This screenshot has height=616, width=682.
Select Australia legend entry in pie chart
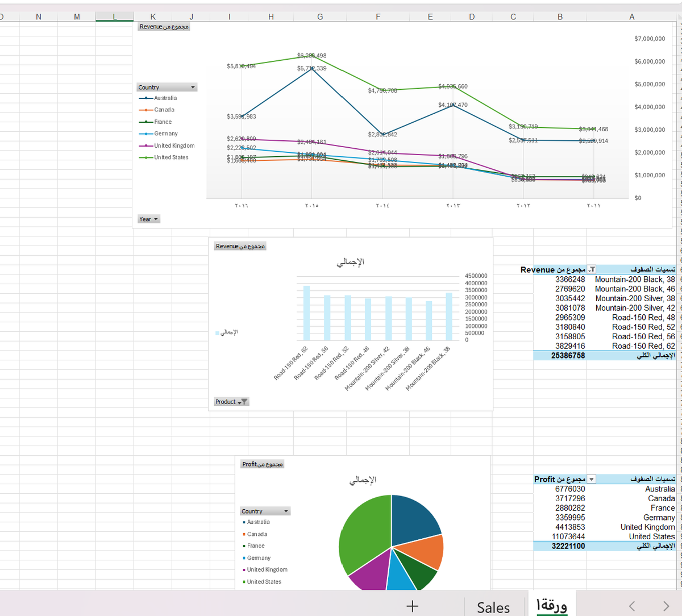pyautogui.click(x=256, y=522)
